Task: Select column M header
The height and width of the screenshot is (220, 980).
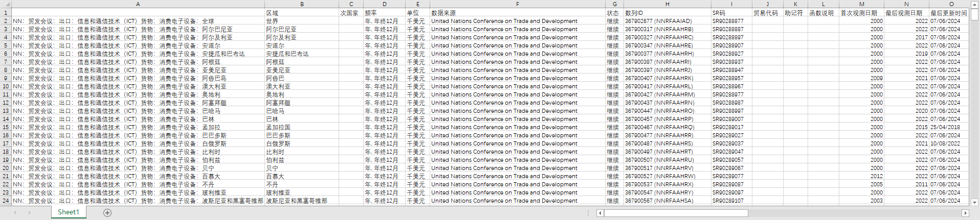Action: pos(861,4)
